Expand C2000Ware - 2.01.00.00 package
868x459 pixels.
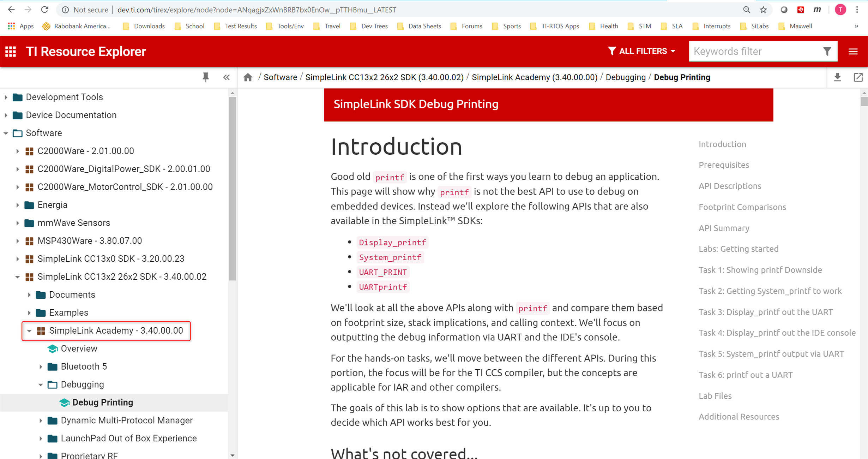(17, 151)
